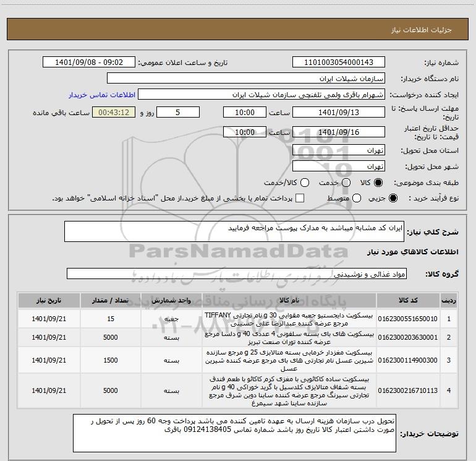
Task: Select خدمت radio button
Action: pos(346,183)
